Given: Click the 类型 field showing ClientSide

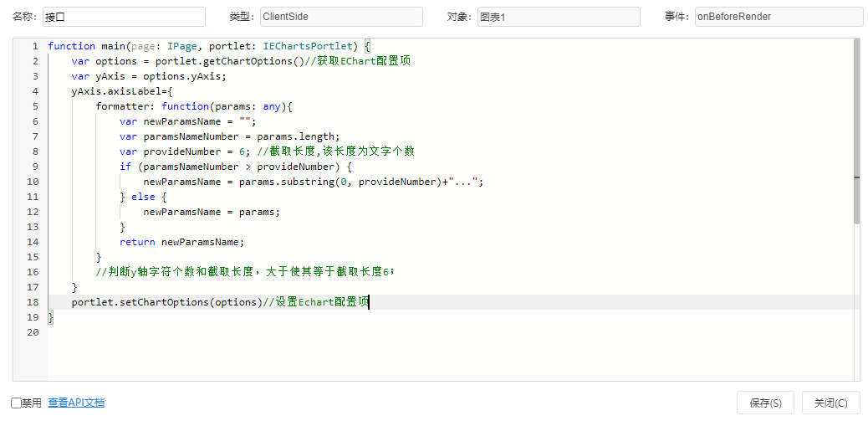Looking at the screenshot, I should coord(341,17).
